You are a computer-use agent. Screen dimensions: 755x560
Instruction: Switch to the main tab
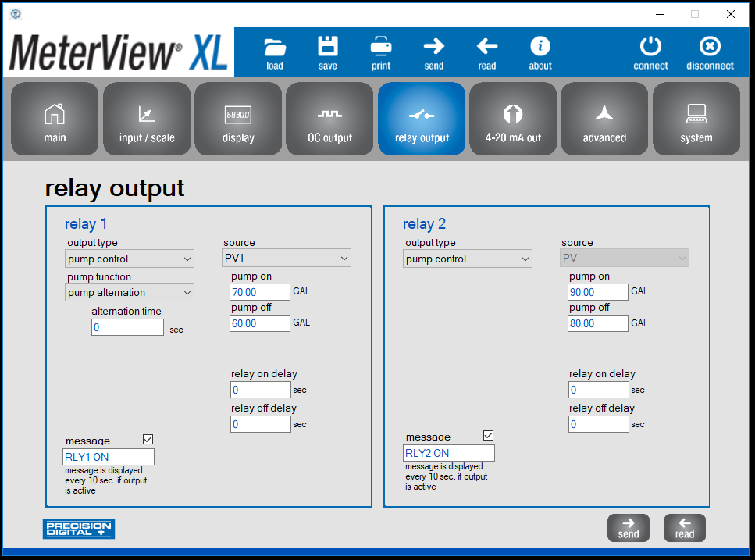click(x=55, y=119)
